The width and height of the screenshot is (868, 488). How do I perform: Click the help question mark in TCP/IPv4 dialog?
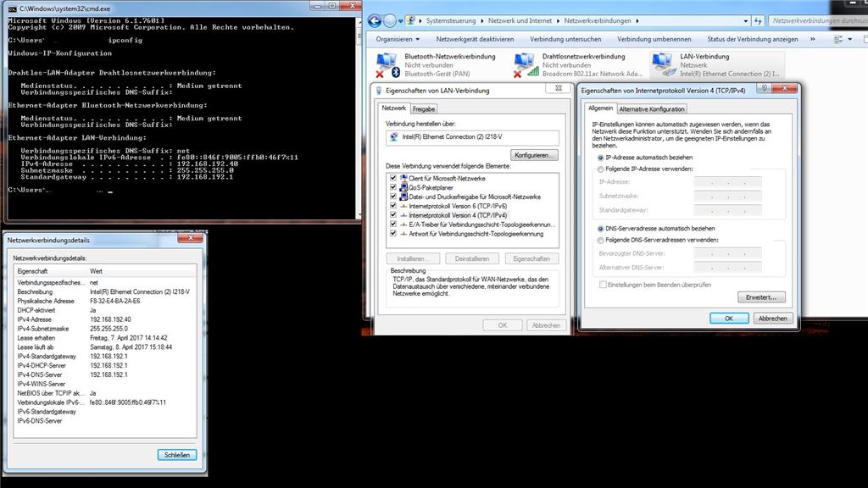click(764, 88)
